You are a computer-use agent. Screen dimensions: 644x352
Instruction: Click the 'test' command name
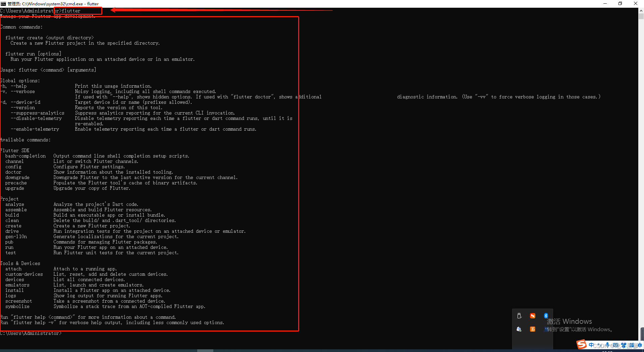pyautogui.click(x=11, y=253)
